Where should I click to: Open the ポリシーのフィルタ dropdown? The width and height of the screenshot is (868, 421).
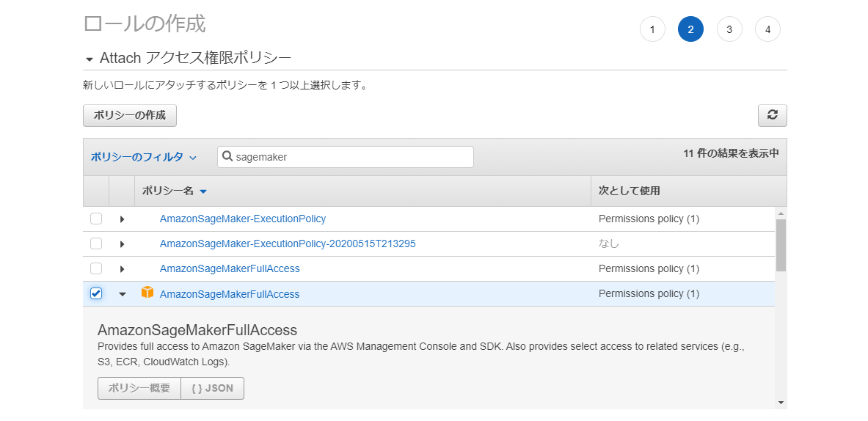click(x=143, y=157)
